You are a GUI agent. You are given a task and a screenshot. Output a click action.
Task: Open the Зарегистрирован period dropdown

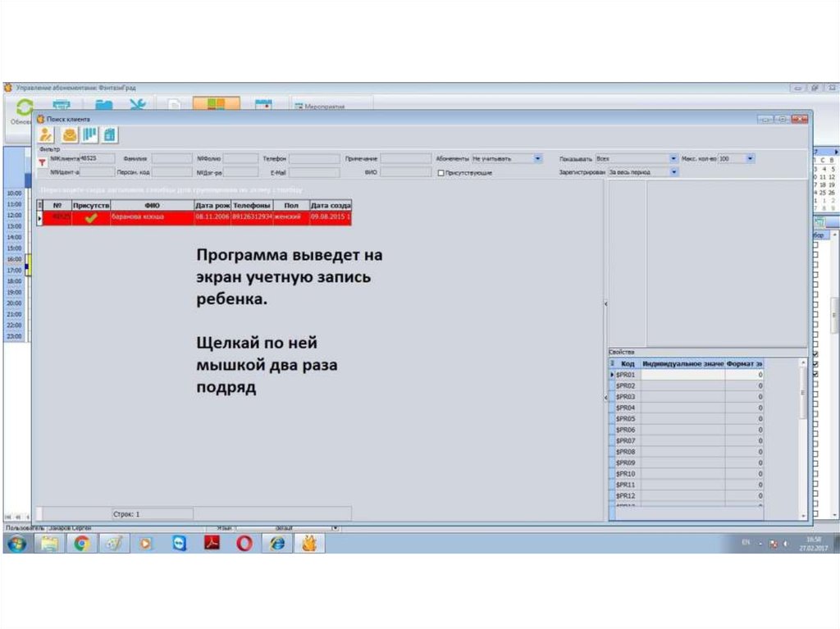click(x=673, y=172)
